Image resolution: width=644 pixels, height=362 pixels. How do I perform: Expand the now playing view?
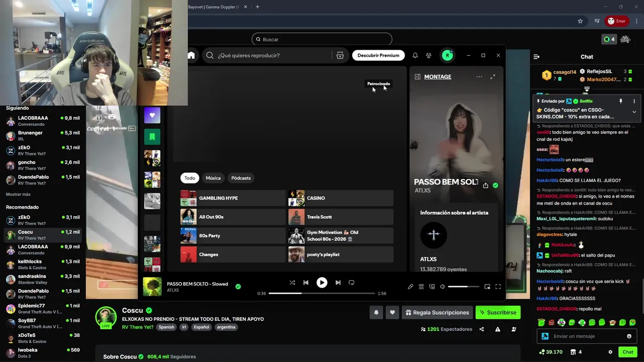coord(493,77)
